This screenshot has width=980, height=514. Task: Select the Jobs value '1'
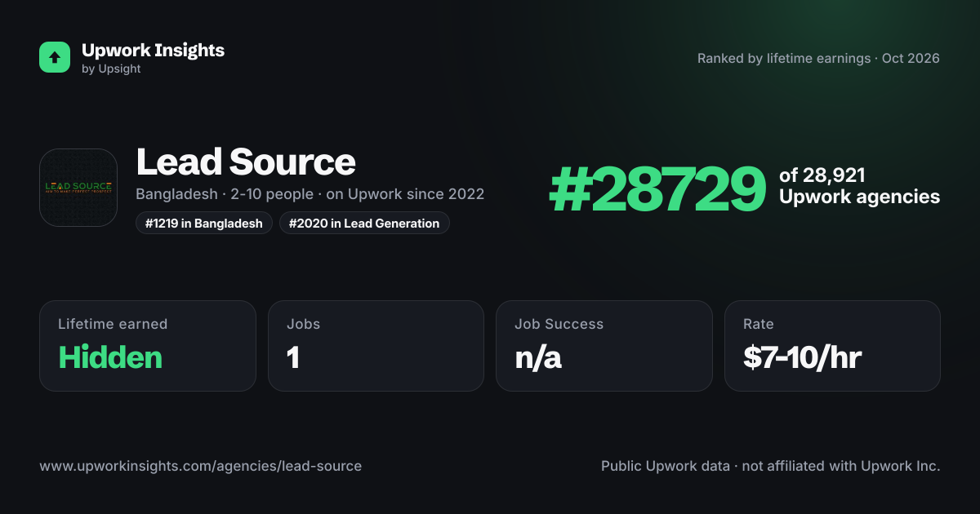pyautogui.click(x=293, y=357)
